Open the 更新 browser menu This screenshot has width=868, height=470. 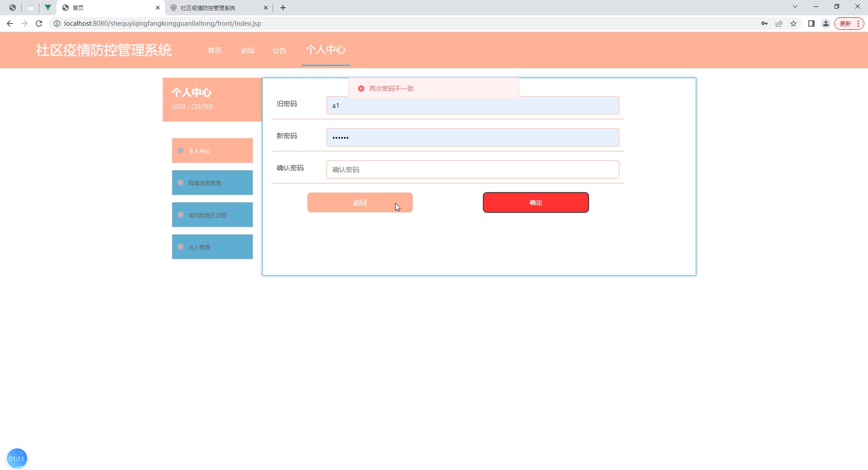point(849,23)
